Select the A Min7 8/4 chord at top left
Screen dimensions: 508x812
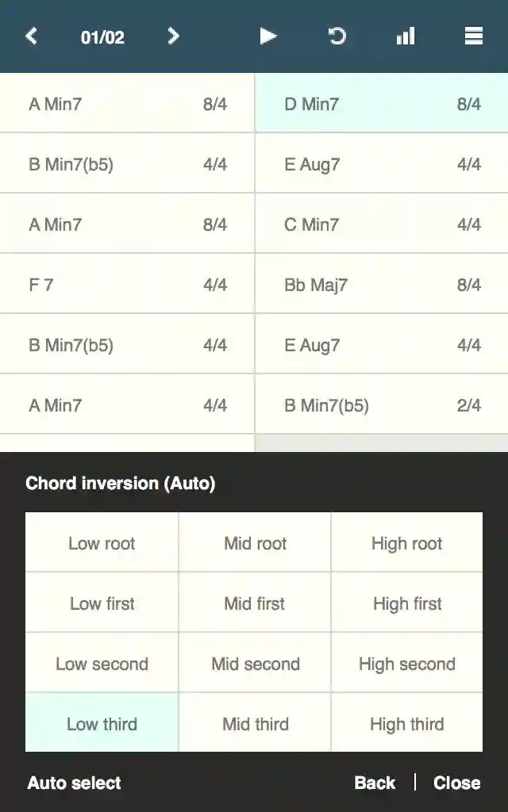pyautogui.click(x=127, y=103)
